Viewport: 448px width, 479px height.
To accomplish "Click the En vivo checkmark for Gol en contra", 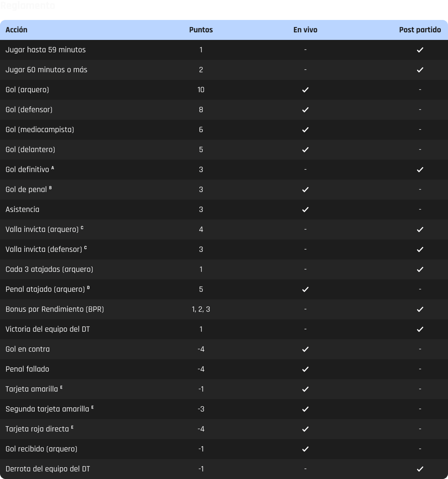I will pyautogui.click(x=305, y=349).
